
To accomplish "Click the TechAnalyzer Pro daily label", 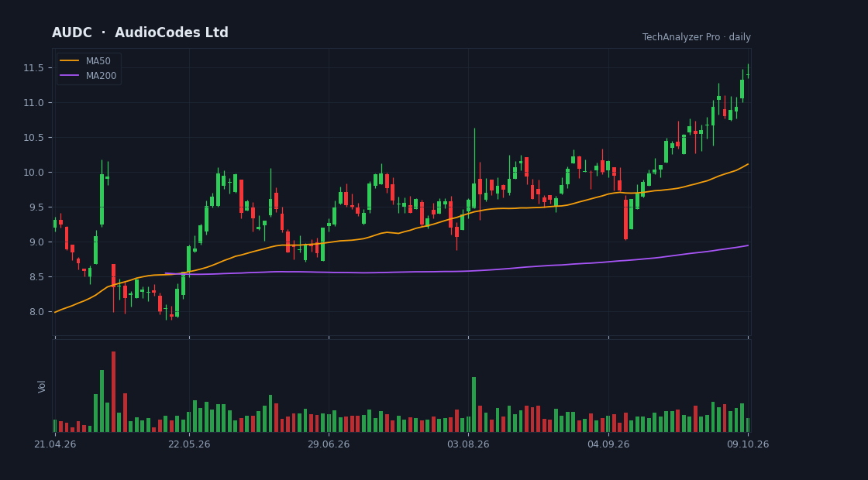I will [697, 37].
